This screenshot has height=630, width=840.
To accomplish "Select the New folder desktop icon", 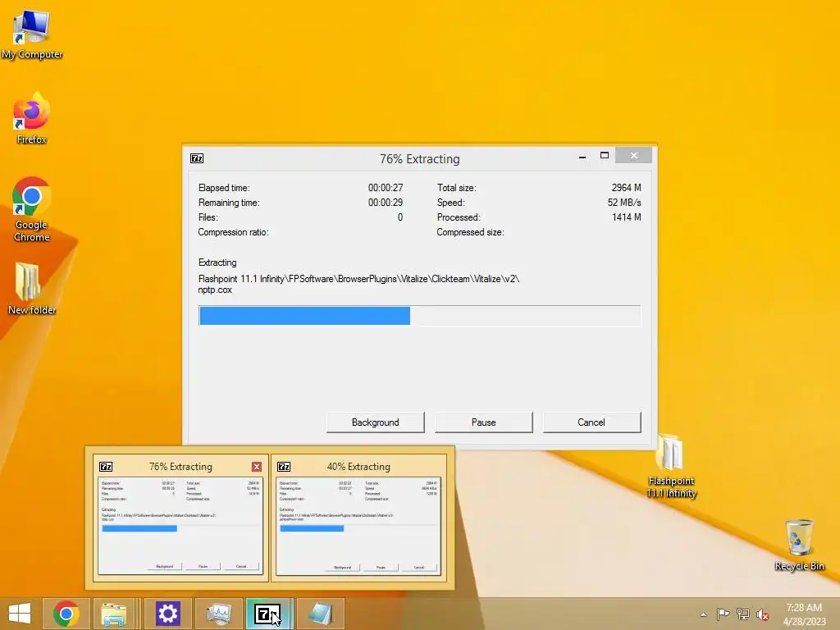I will (32, 288).
